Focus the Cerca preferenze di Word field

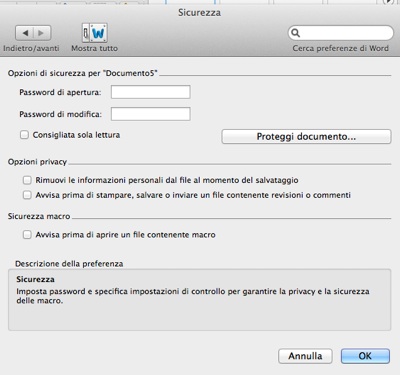coord(341,33)
